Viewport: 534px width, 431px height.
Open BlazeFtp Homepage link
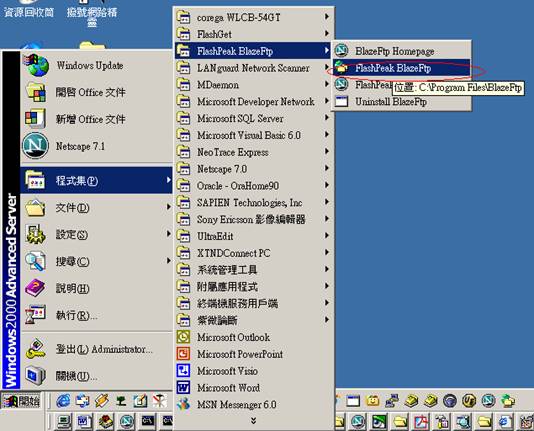(x=402, y=51)
